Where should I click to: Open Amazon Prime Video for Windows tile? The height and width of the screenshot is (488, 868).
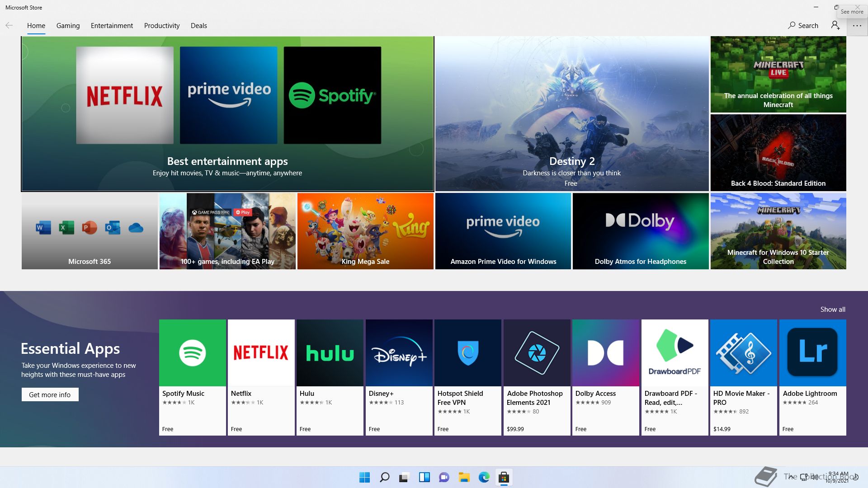click(x=503, y=231)
